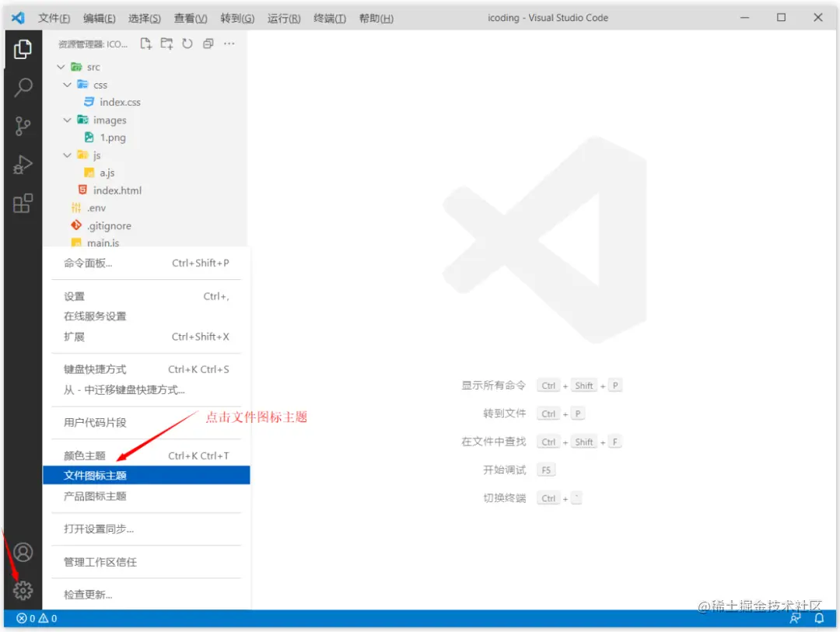The height and width of the screenshot is (632, 840).
Task: Open the Source Control view
Action: pyautogui.click(x=23, y=126)
